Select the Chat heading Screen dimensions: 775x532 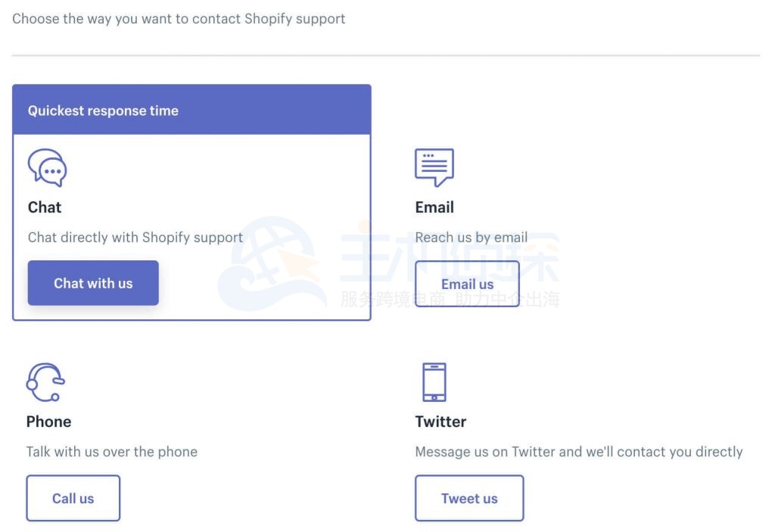coord(45,207)
